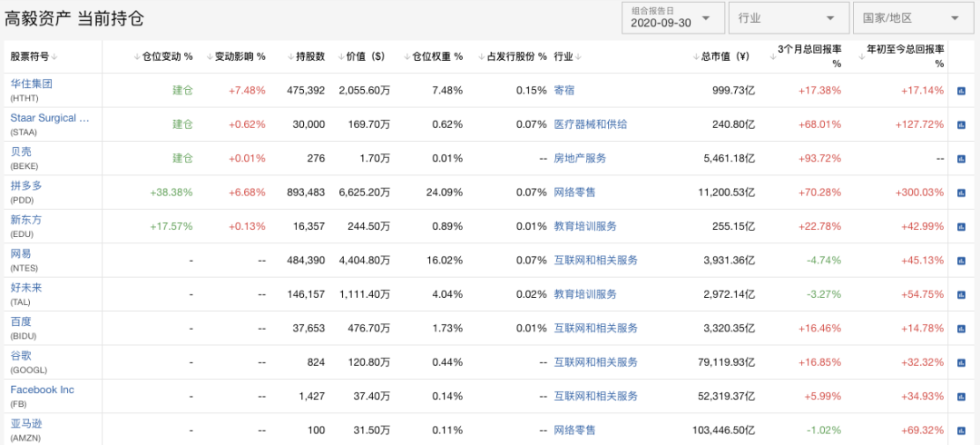Open 拼多多 stock link
The image size is (980, 445).
coord(26,186)
